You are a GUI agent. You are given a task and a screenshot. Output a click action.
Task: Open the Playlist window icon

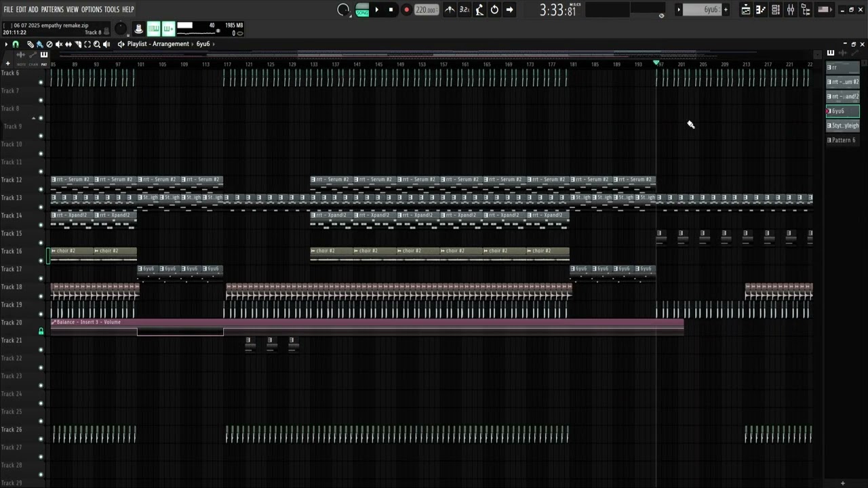[x=746, y=9]
